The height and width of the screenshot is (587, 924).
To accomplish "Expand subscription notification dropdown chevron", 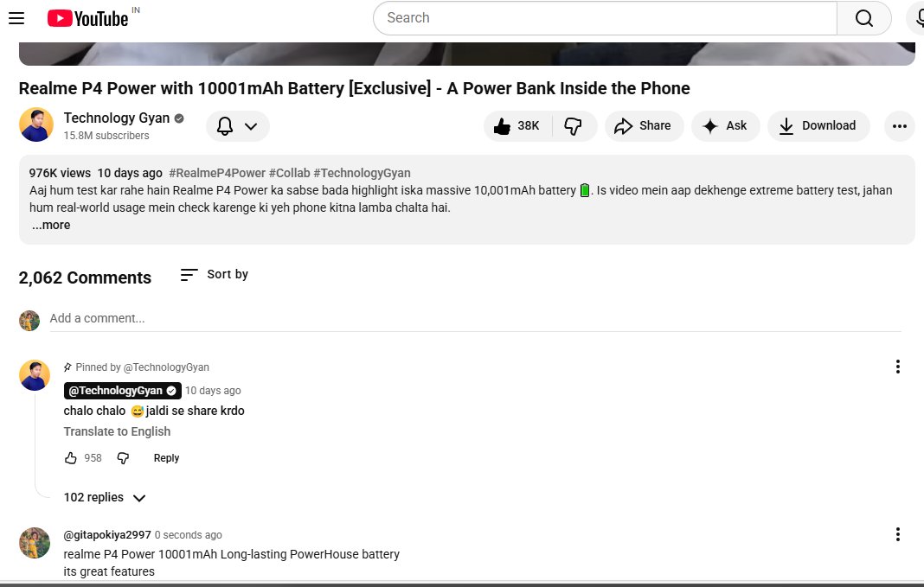I will tap(251, 126).
